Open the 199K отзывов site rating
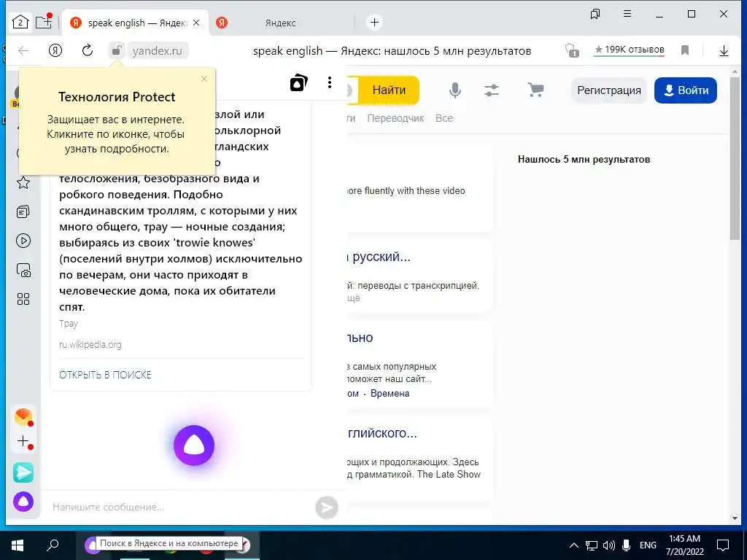Viewport: 747px width, 560px height. click(x=629, y=50)
